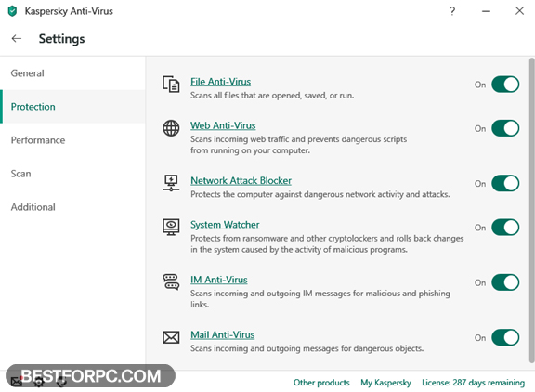Disable the File Anti-Virus toggle
Image resolution: width=535 pixels, height=392 pixels.
tap(505, 85)
